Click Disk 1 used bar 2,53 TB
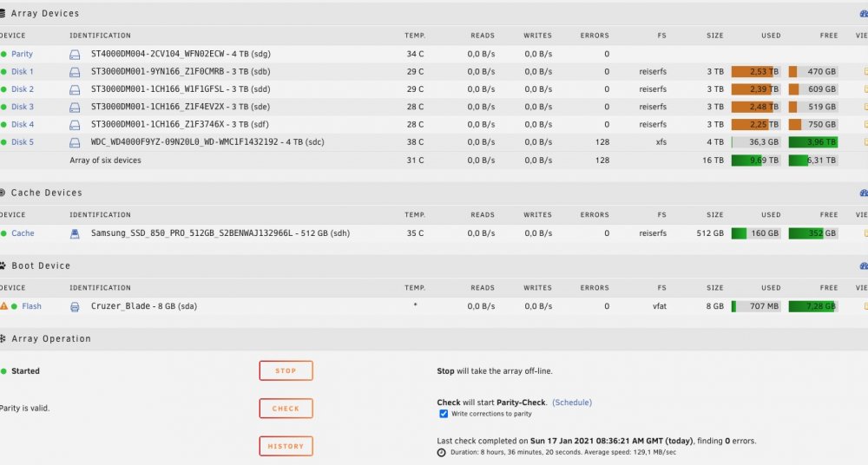Screen dimensions: 868x465 pos(756,72)
